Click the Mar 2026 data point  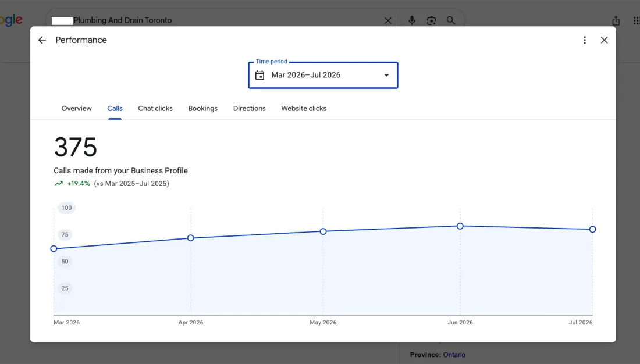click(x=54, y=248)
